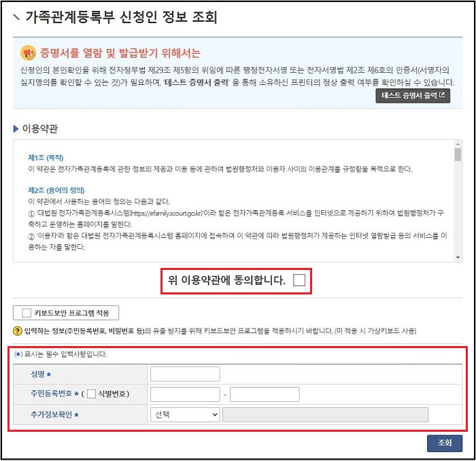This screenshot has height=461, width=476.
Task: Click the 조회 button
Action: [x=445, y=443]
